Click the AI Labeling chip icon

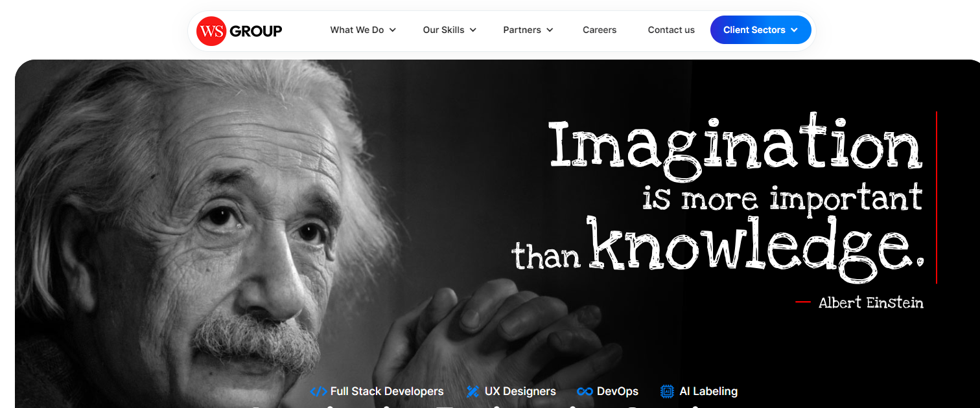pos(667,391)
